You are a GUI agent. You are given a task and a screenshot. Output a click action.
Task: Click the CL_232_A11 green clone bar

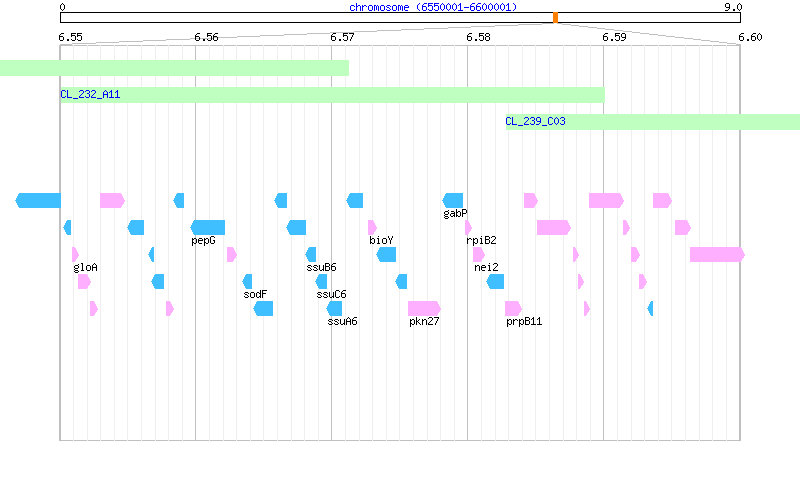coord(333,95)
